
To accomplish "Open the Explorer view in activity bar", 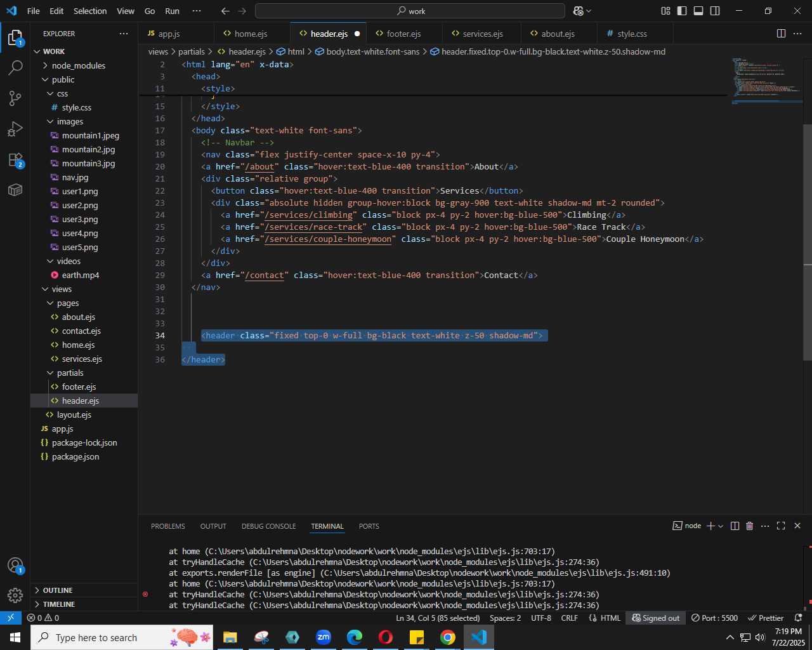I will (15, 38).
